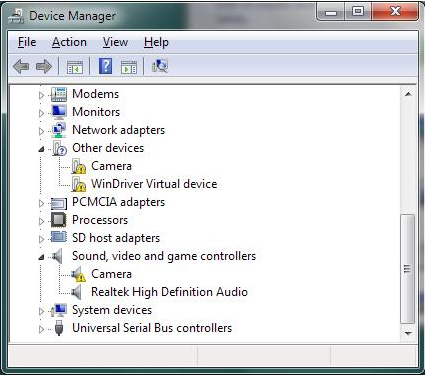
Task: Collapse Sound, video and game controllers
Action: (41, 257)
